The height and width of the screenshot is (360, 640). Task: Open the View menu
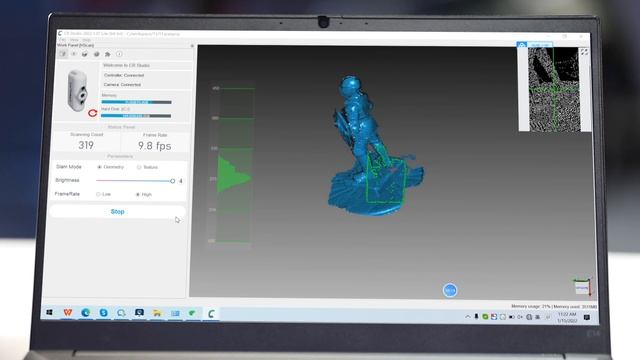(x=74, y=40)
